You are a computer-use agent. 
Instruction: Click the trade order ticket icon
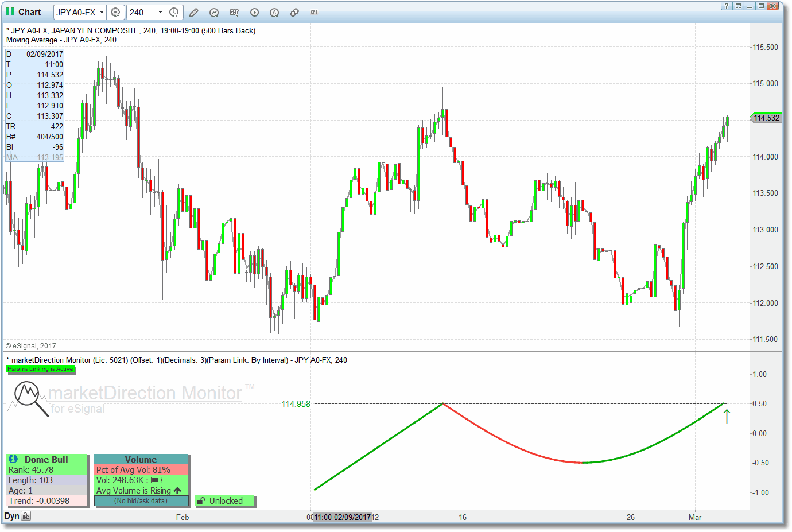click(x=294, y=12)
